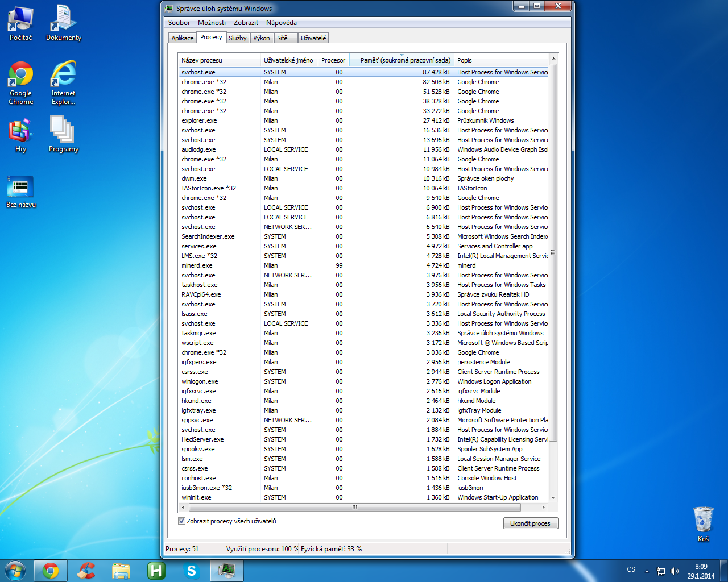728x582 pixels.
Task: Switch to the Aplikace tab
Action: (183, 38)
